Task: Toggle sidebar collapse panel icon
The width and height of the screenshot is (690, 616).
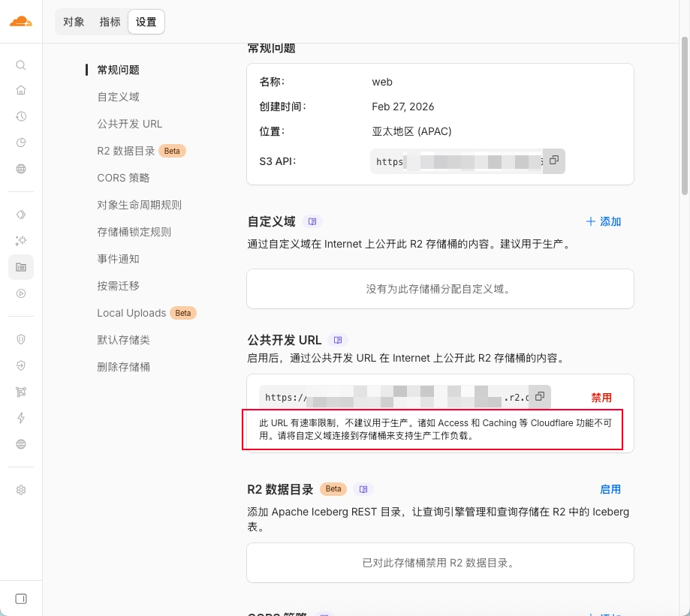Action: [x=21, y=599]
